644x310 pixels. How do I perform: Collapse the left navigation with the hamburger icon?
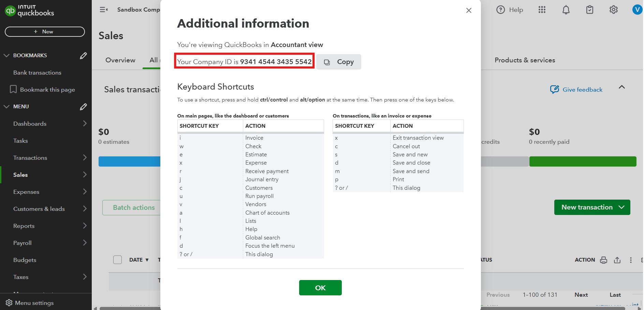coord(104,10)
